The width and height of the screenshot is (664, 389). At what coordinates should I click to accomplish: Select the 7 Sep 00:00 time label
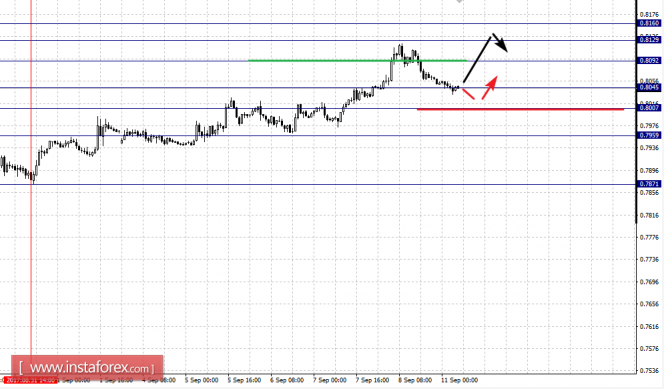click(x=329, y=380)
